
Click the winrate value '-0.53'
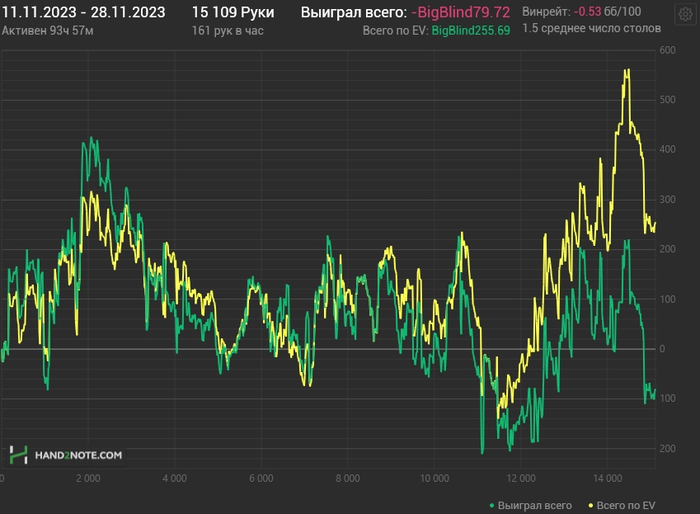pos(587,12)
